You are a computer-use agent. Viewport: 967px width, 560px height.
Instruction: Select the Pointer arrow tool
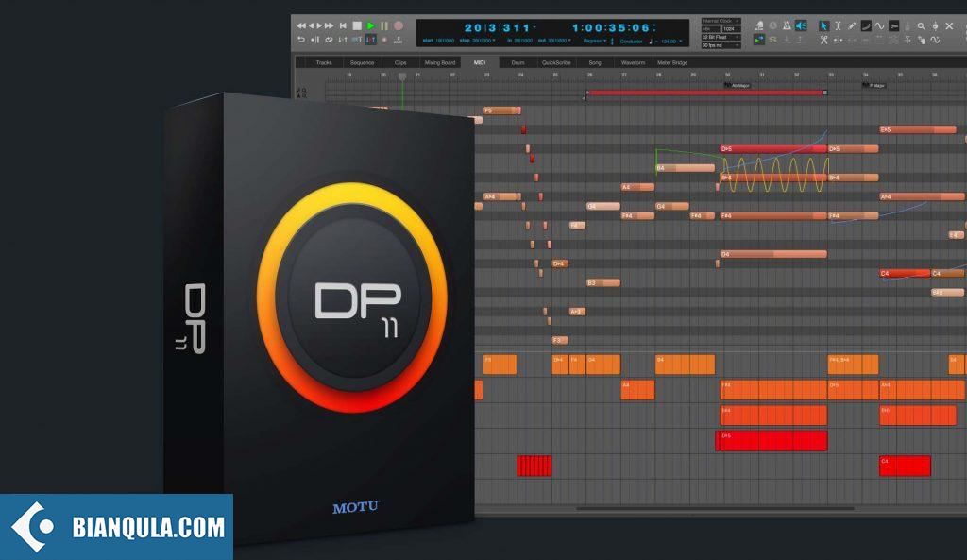823,25
